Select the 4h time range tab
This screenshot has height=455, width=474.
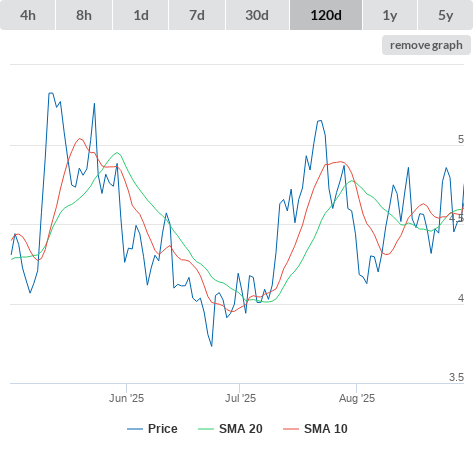pyautogui.click(x=28, y=15)
